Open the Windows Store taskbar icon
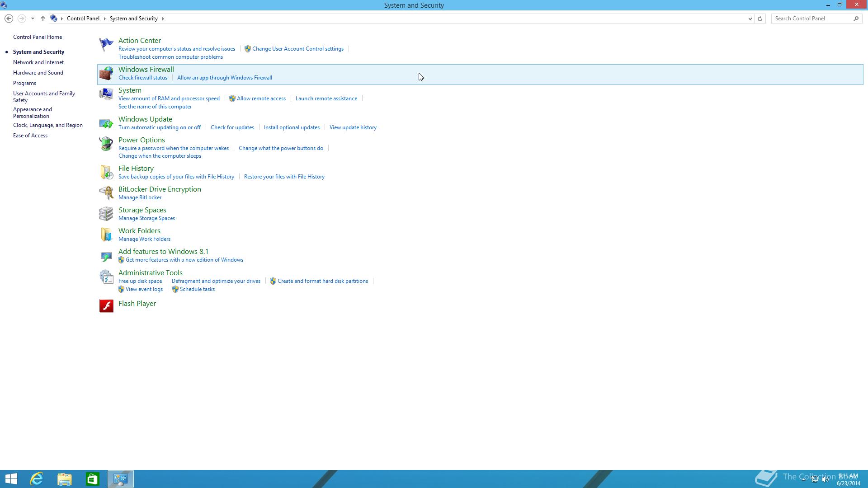Image resolution: width=868 pixels, height=488 pixels. click(x=93, y=479)
